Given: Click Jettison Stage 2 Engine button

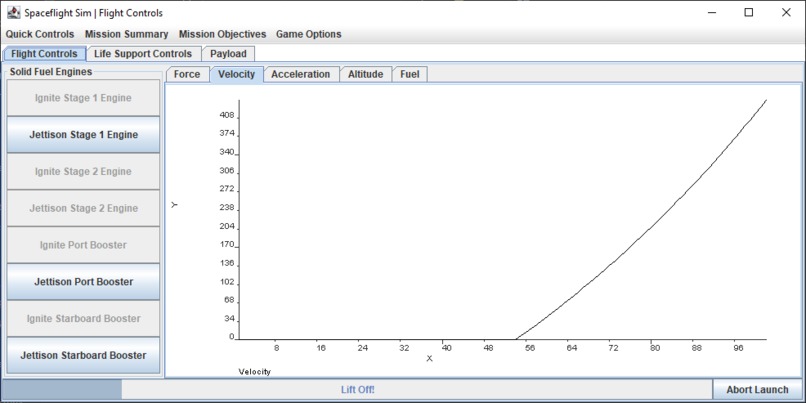Looking at the screenshot, I should [83, 208].
